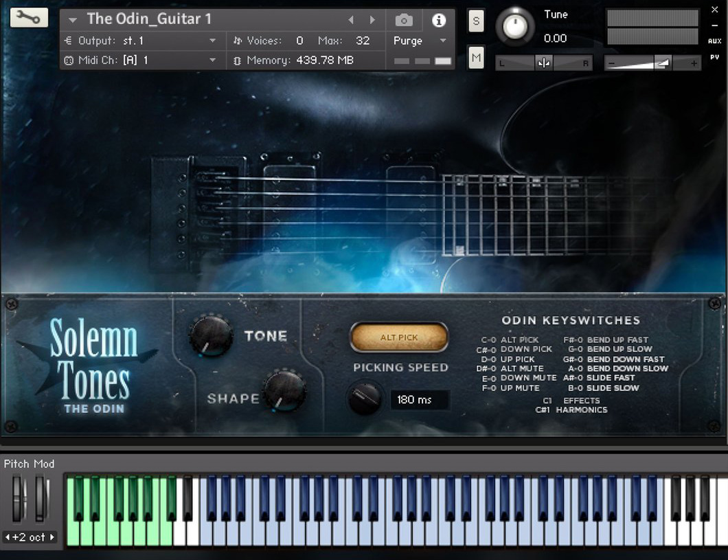728x560 pixels.
Task: Click the wrench edit-instrument icon
Action: pyautogui.click(x=27, y=17)
